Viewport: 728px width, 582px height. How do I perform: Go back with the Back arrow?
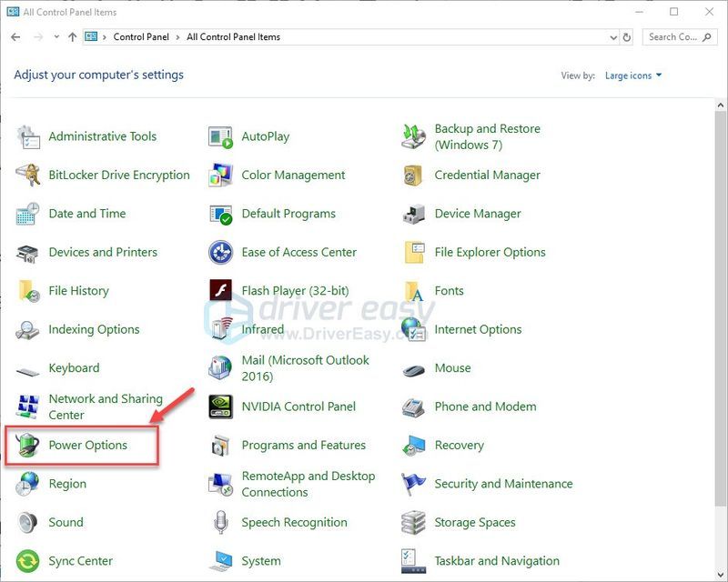(15, 37)
